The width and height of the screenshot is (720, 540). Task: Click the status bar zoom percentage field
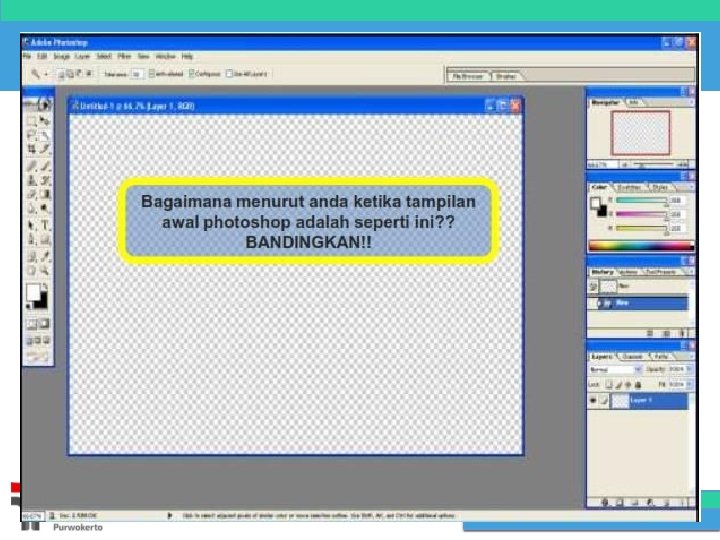pyautogui.click(x=33, y=516)
